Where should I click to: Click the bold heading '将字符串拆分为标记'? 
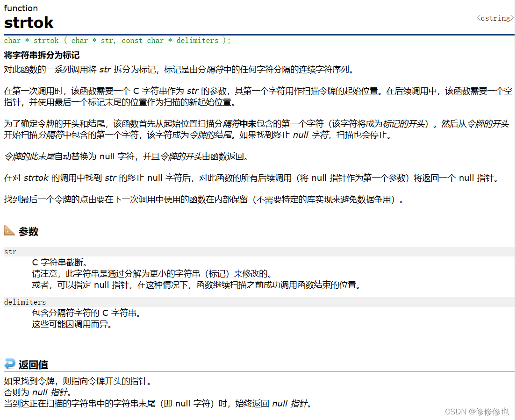(42, 55)
